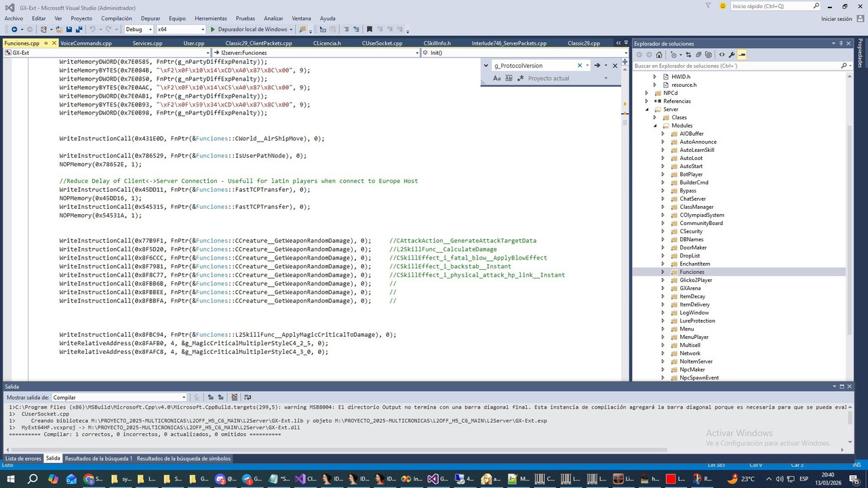
Task: Open the x64 platform dropdown
Action: 180,29
